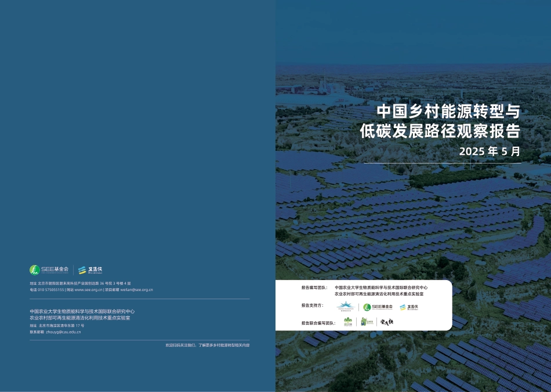This screenshot has height=392, width=551.
Task: Select the title line 低碳发展路径观察报告
Action: tap(440, 131)
